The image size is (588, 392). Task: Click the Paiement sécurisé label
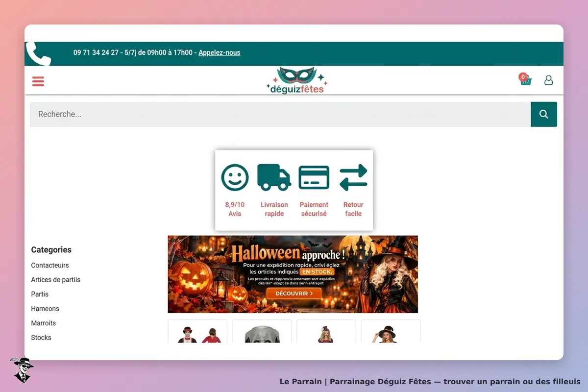tap(314, 209)
